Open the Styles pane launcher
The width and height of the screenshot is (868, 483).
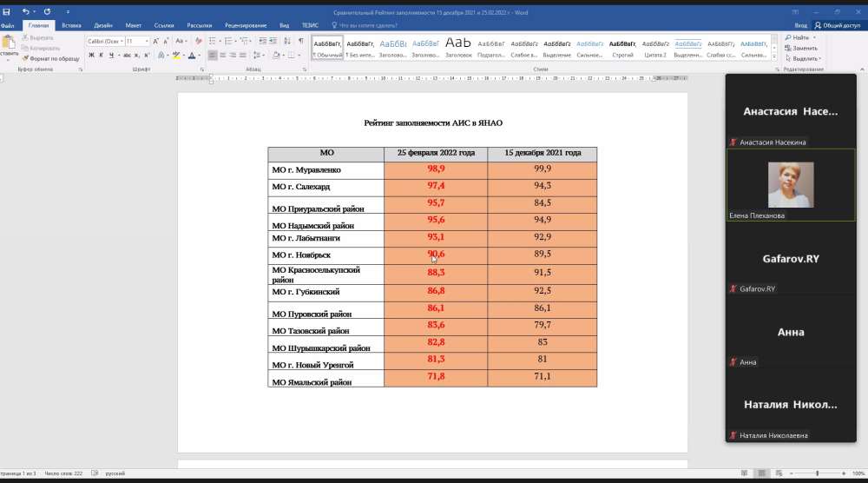tap(777, 69)
